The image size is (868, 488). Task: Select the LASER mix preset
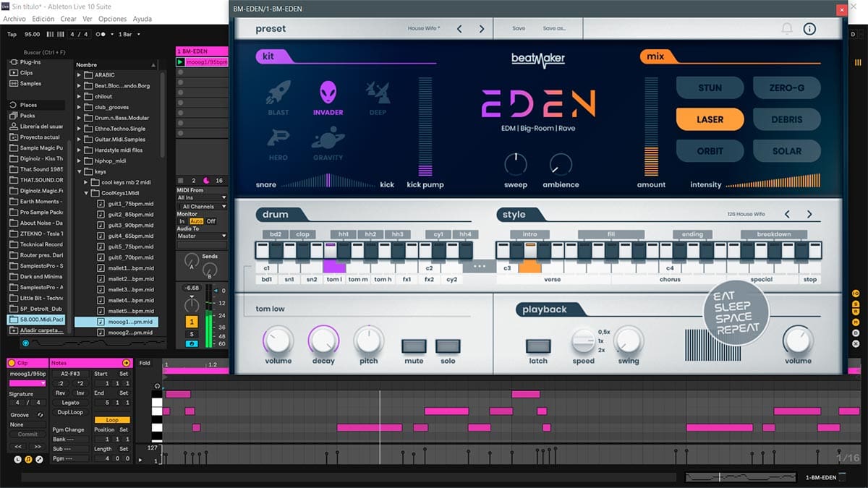tap(710, 119)
